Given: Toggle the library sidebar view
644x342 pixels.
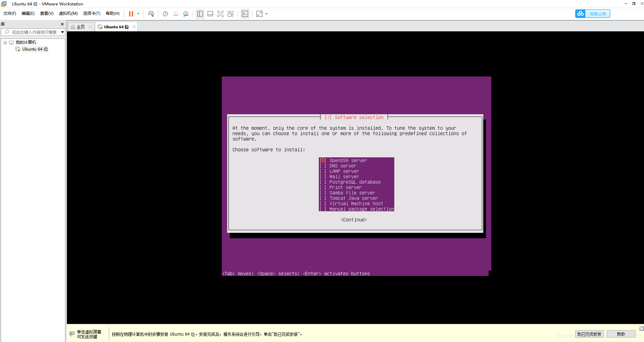Looking at the screenshot, I should pos(200,14).
